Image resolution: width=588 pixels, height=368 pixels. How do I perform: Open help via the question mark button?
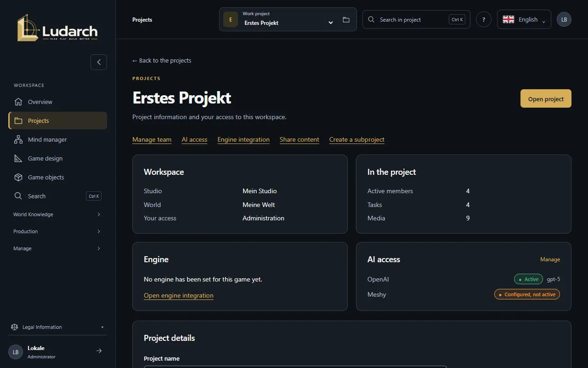484,20
